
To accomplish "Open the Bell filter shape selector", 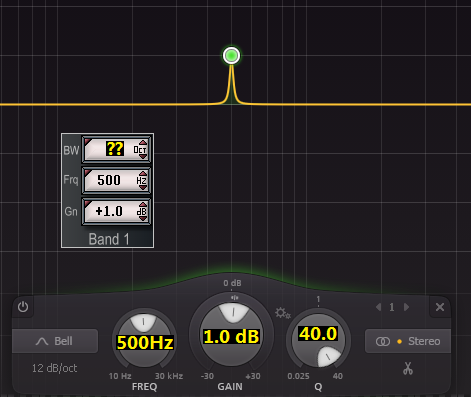I will 55,341.
